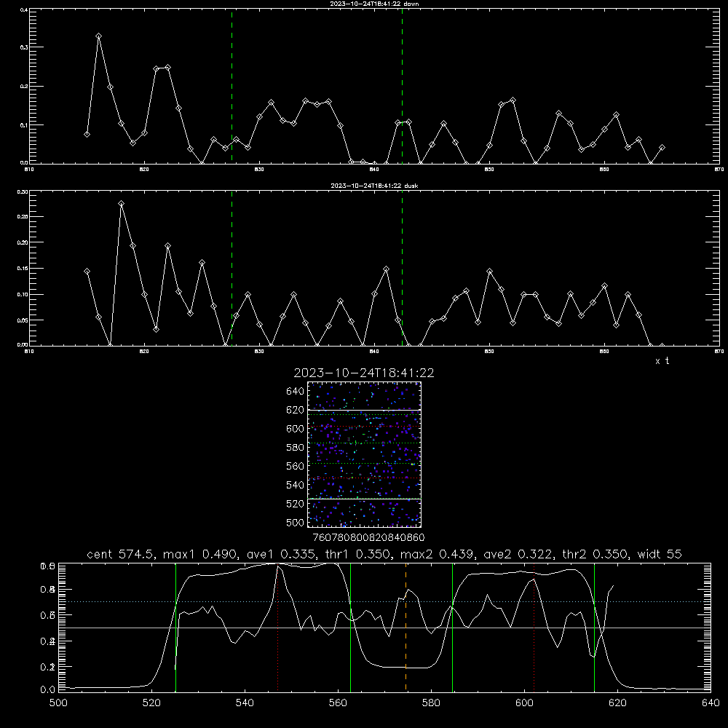Click the '500' y-axis label beside the image
Image resolution: width=728 pixels, height=728 pixels.
coord(295,522)
